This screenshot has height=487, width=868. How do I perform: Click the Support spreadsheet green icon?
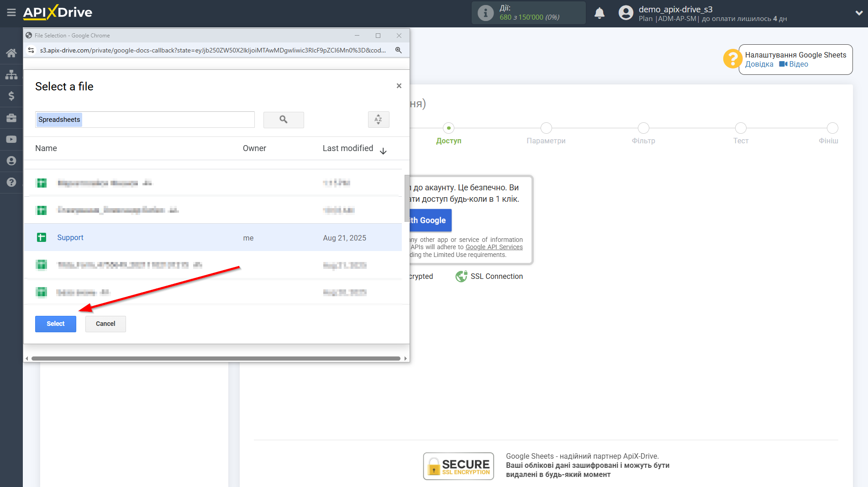[x=42, y=237]
